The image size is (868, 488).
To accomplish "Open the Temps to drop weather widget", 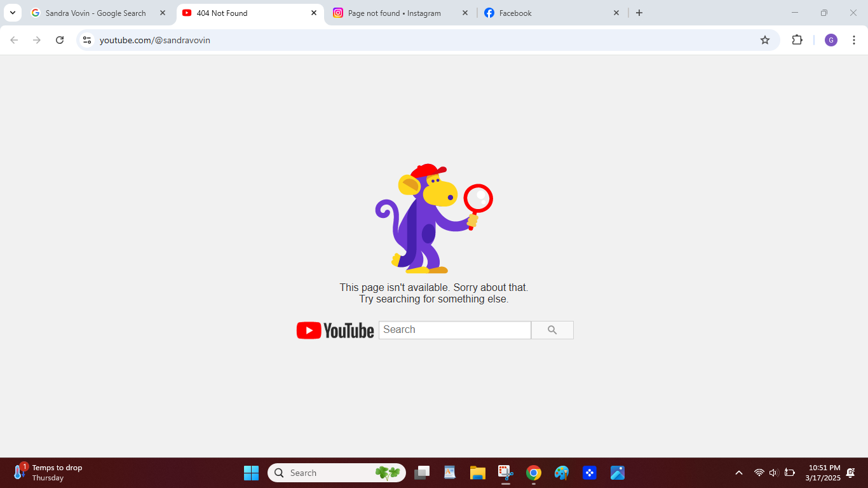I will coord(48,473).
